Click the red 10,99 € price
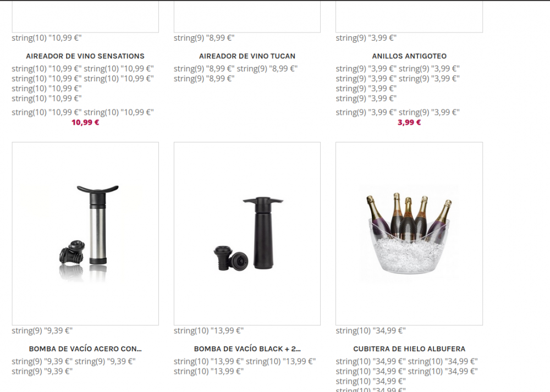Screen dimensions: 550x392 click(x=85, y=123)
